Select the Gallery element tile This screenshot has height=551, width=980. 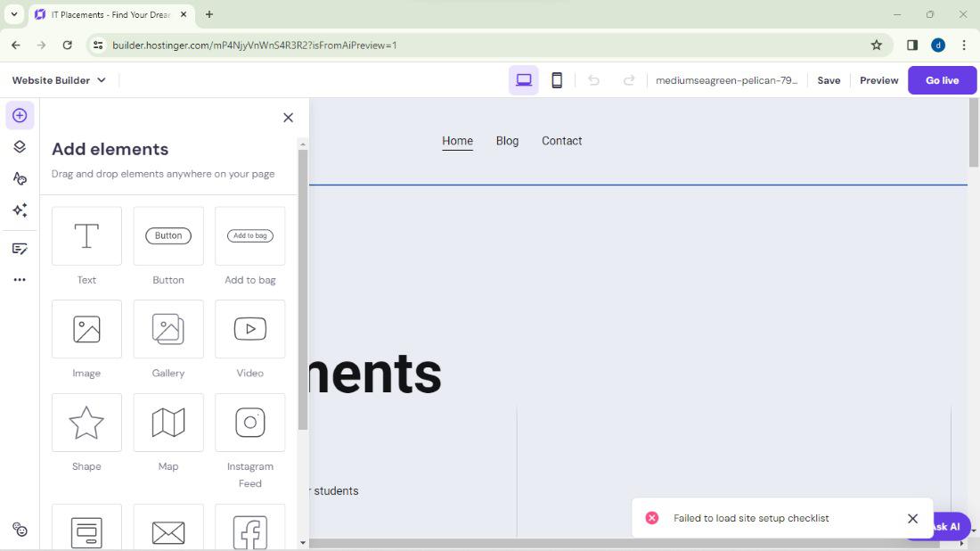(x=168, y=329)
